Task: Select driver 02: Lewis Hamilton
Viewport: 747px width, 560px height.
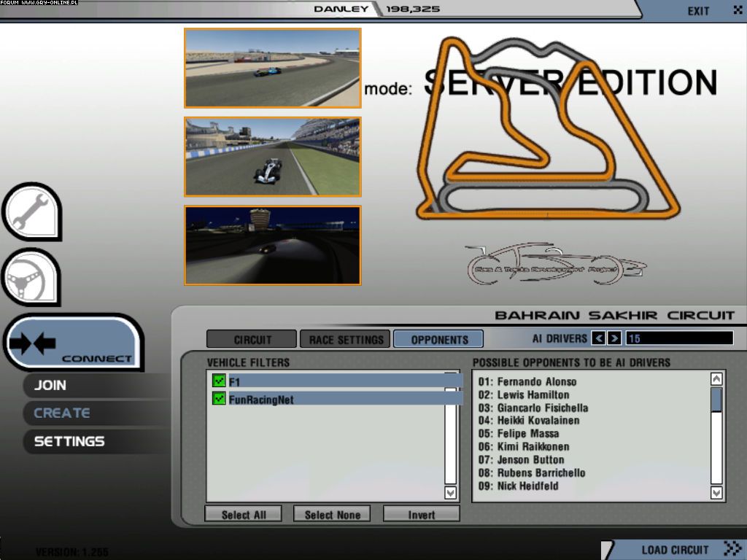Action: coord(524,394)
